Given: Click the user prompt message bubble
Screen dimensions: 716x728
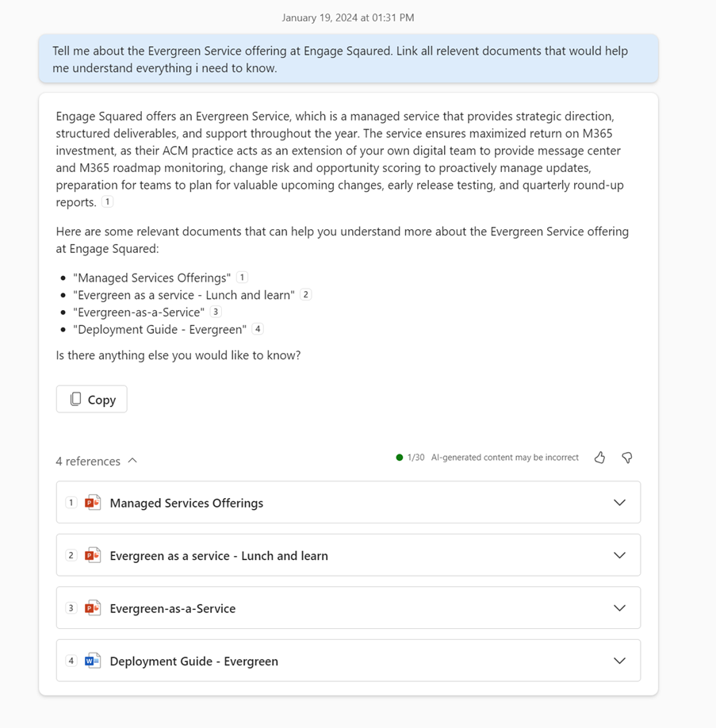Looking at the screenshot, I should click(x=348, y=59).
